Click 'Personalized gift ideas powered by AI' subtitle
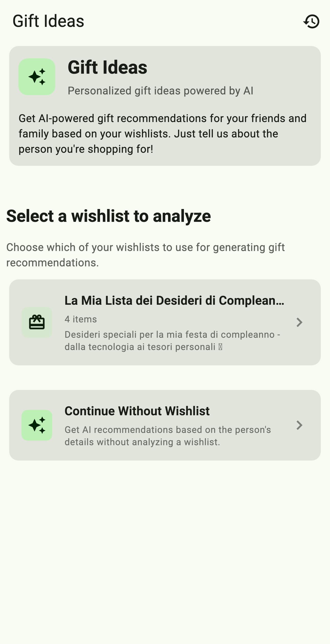The image size is (330, 644). (x=160, y=91)
